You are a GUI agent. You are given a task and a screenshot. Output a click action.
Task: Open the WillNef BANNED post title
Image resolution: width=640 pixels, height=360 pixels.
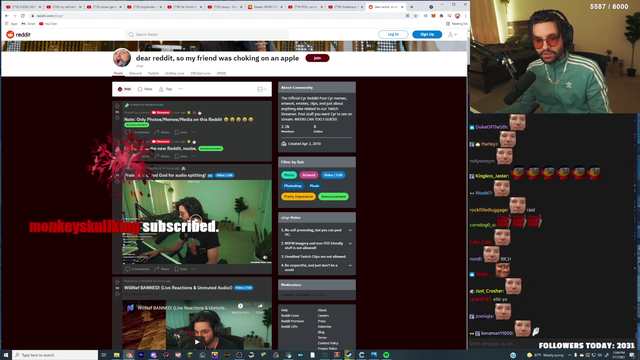[178, 288]
